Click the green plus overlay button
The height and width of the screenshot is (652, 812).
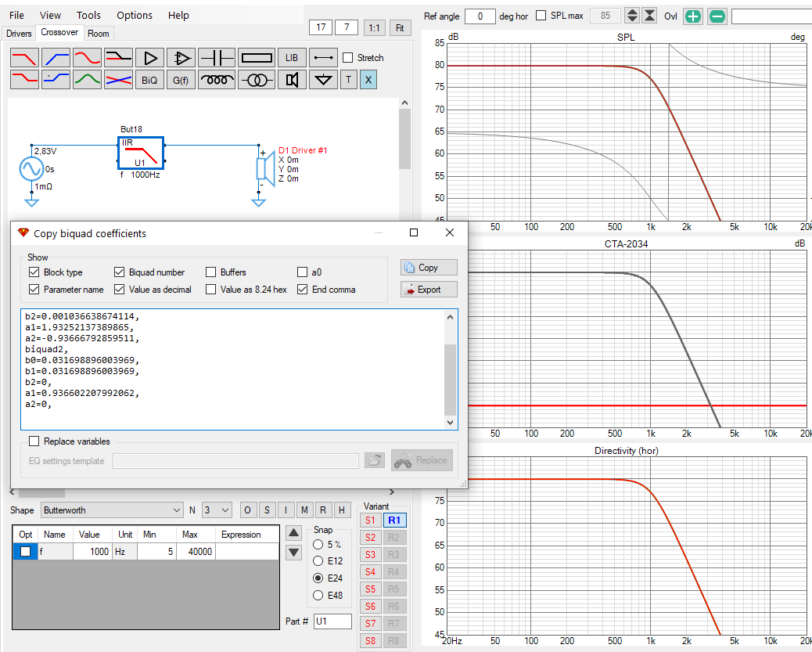(x=693, y=16)
